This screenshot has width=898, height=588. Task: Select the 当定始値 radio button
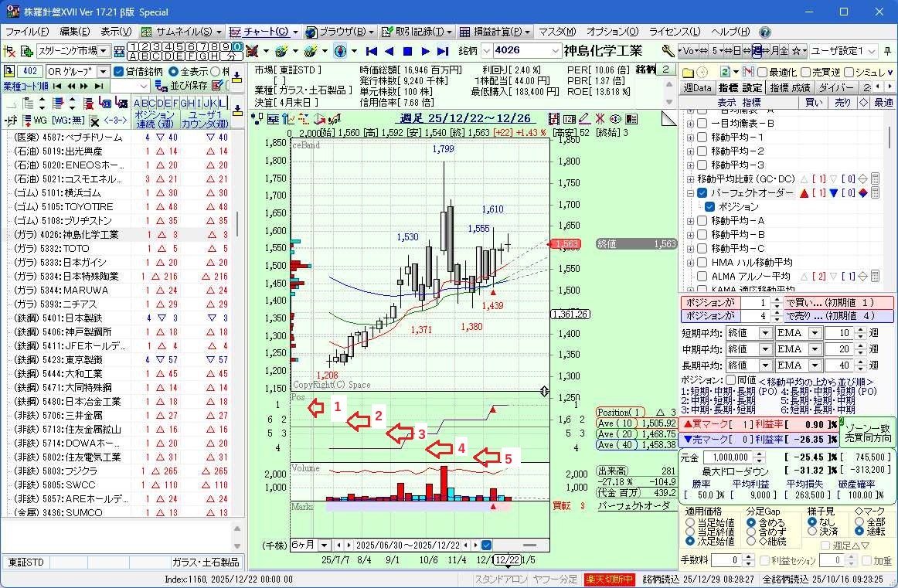(x=690, y=522)
